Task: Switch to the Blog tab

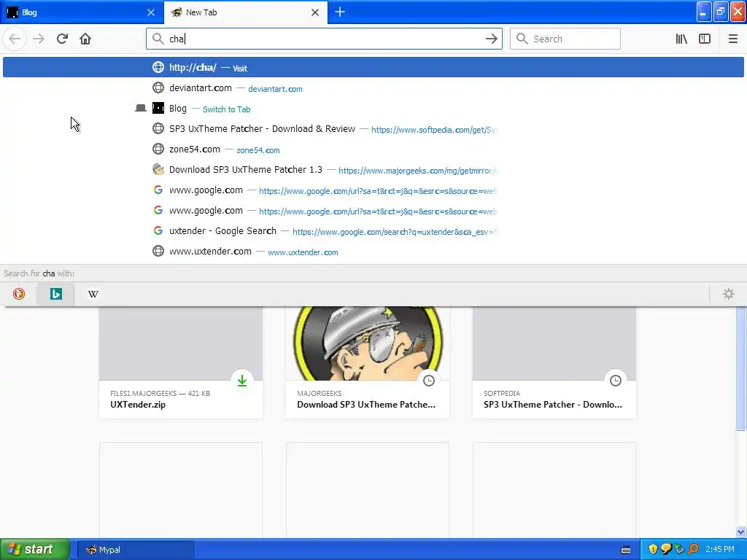Action: click(82, 12)
